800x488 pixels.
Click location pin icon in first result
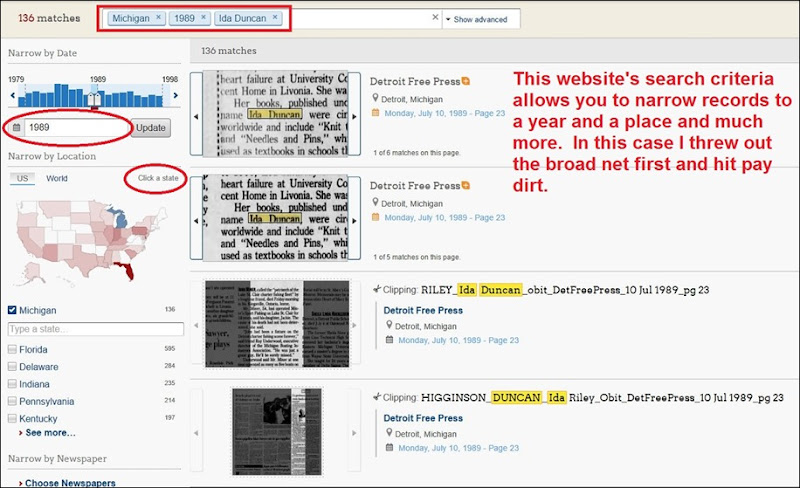click(x=375, y=98)
